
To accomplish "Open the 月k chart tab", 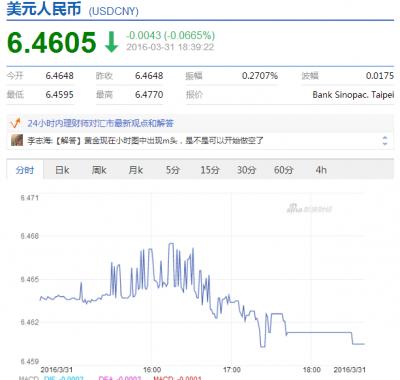I will [x=136, y=170].
